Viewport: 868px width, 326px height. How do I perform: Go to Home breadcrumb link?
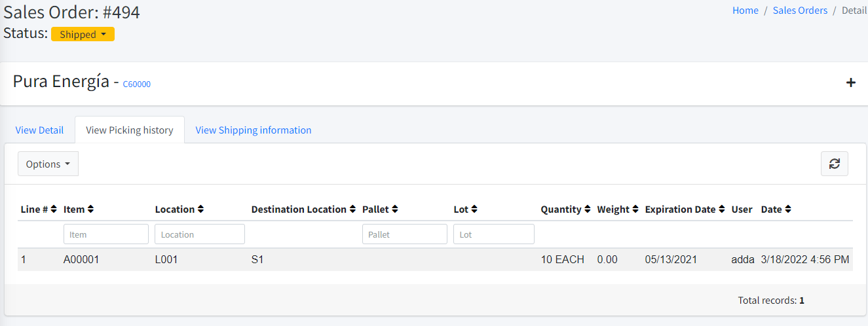pyautogui.click(x=745, y=10)
